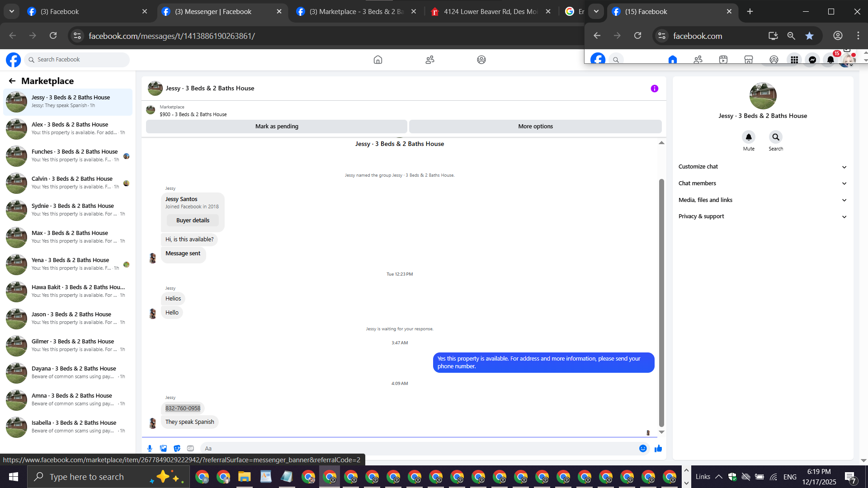The image size is (868, 488).
Task: Send a thumbs-up like
Action: (x=658, y=448)
